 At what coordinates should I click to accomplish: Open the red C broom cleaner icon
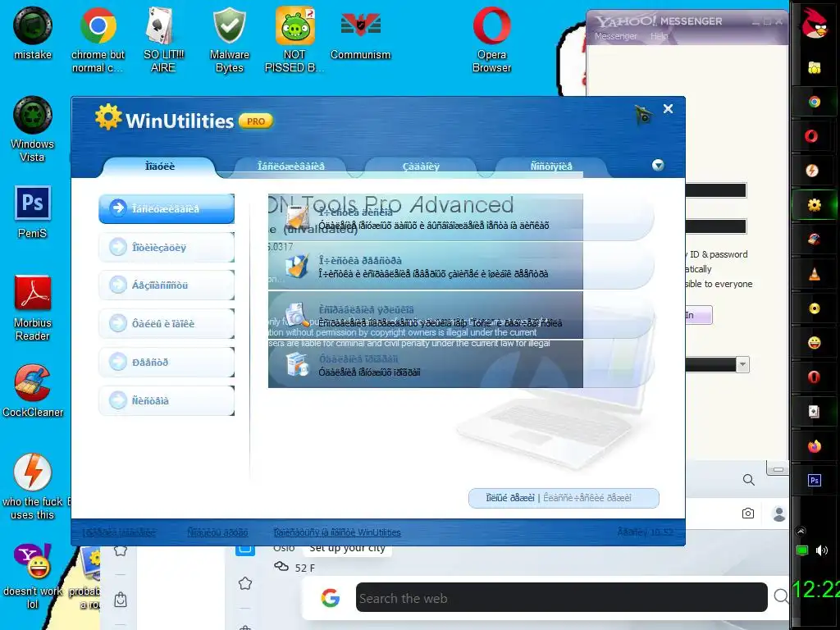[x=33, y=390]
